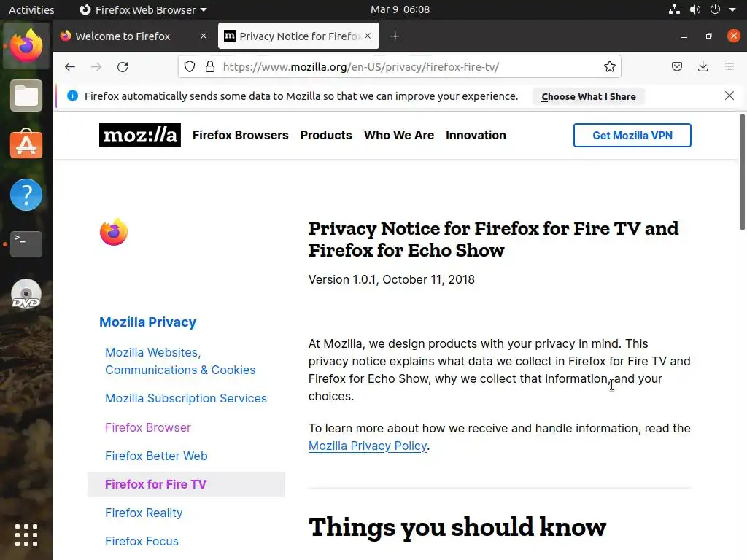Viewport: 747px width, 560px height.
Task: Close the Privacy Notice tab
Action: pos(368,36)
